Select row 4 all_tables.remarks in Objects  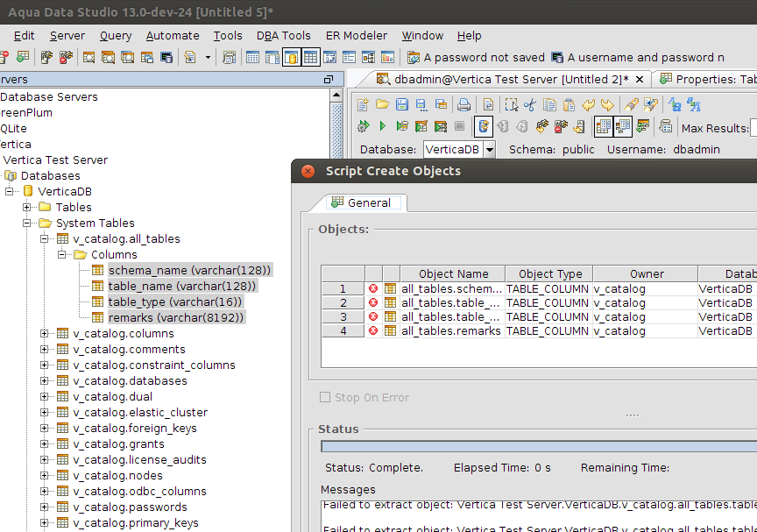pos(450,331)
